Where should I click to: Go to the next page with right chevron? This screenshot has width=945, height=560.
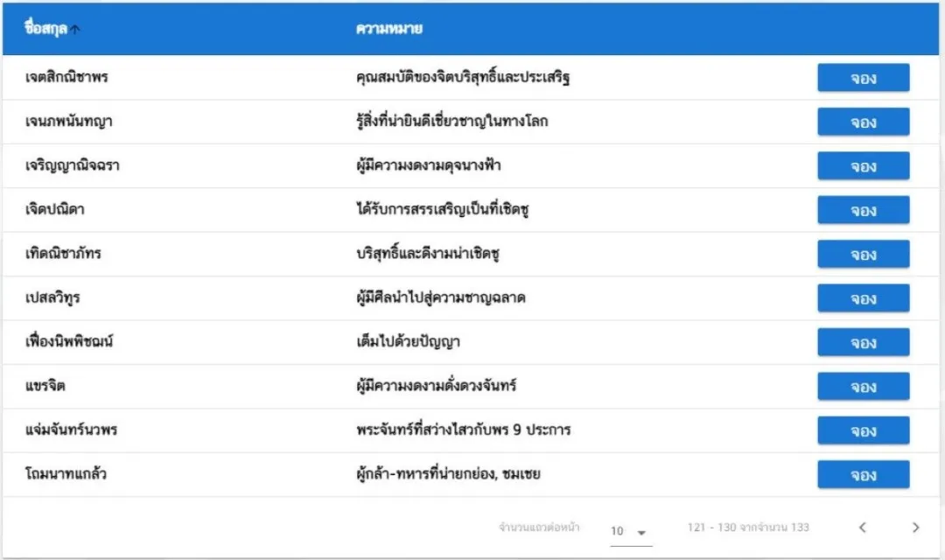click(915, 528)
